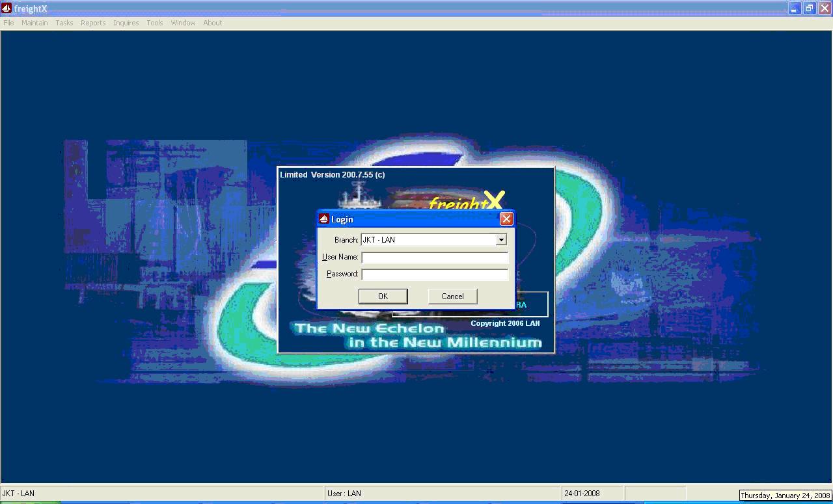The height and width of the screenshot is (504, 833).
Task: Open the Reports menu
Action: 93,23
